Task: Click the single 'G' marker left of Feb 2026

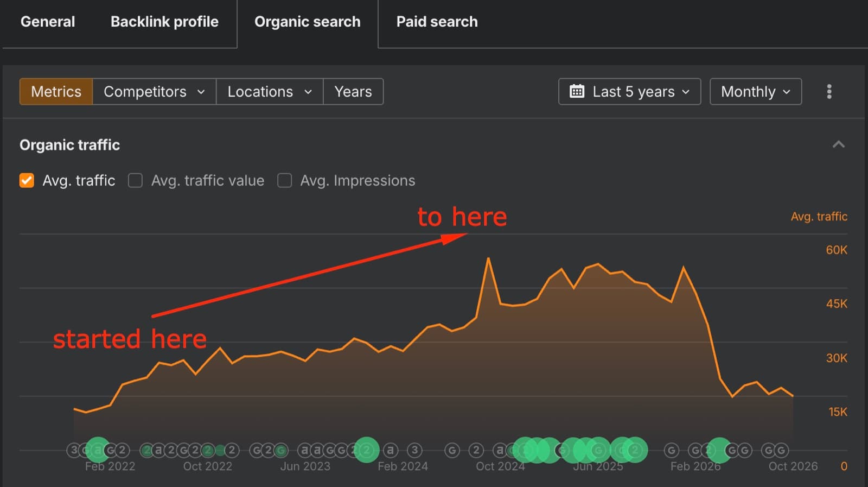Action: point(672,450)
